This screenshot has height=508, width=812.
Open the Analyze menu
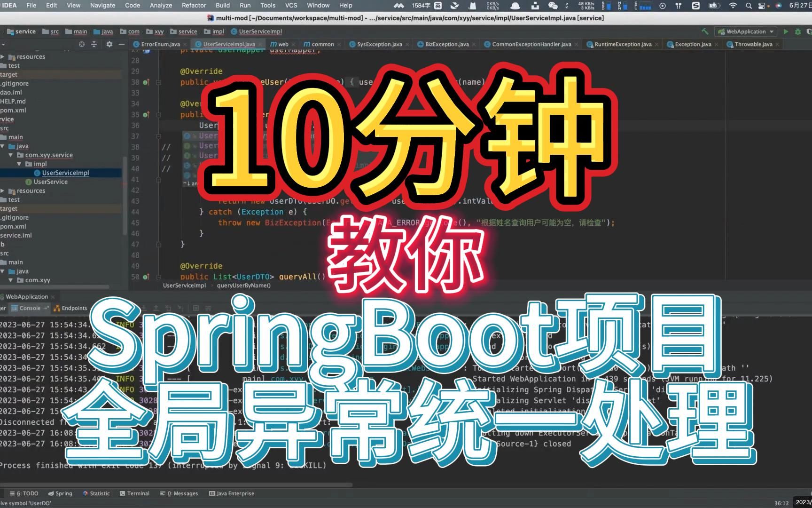pyautogui.click(x=161, y=5)
